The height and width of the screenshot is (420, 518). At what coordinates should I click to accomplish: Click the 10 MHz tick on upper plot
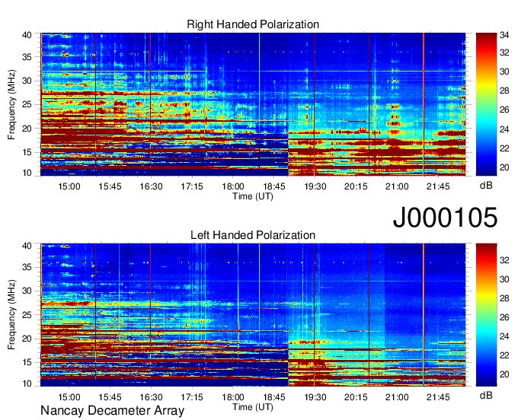tap(27, 173)
